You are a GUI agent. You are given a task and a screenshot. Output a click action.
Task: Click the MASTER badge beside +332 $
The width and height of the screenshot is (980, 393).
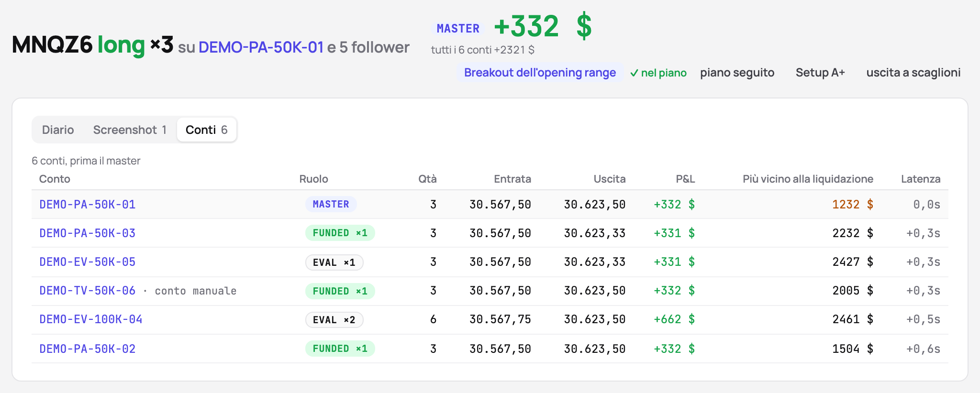pyautogui.click(x=458, y=28)
